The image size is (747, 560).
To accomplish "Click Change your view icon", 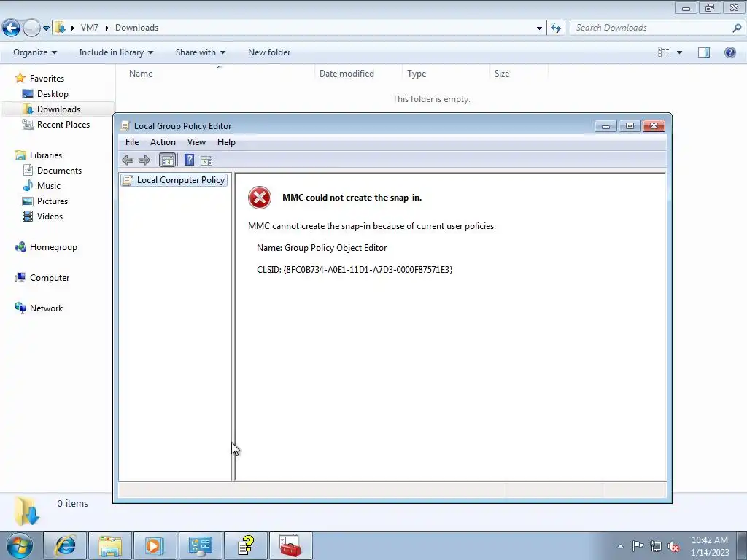I will pos(664,52).
